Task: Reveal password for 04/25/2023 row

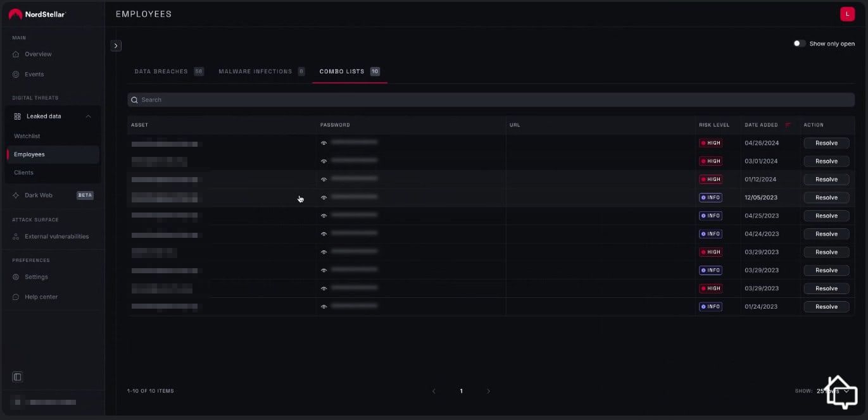Action: pyautogui.click(x=324, y=216)
